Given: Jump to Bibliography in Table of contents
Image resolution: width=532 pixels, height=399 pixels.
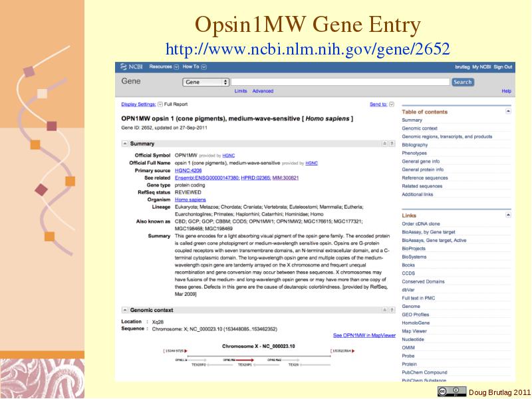Looking at the screenshot, I should coord(414,145).
